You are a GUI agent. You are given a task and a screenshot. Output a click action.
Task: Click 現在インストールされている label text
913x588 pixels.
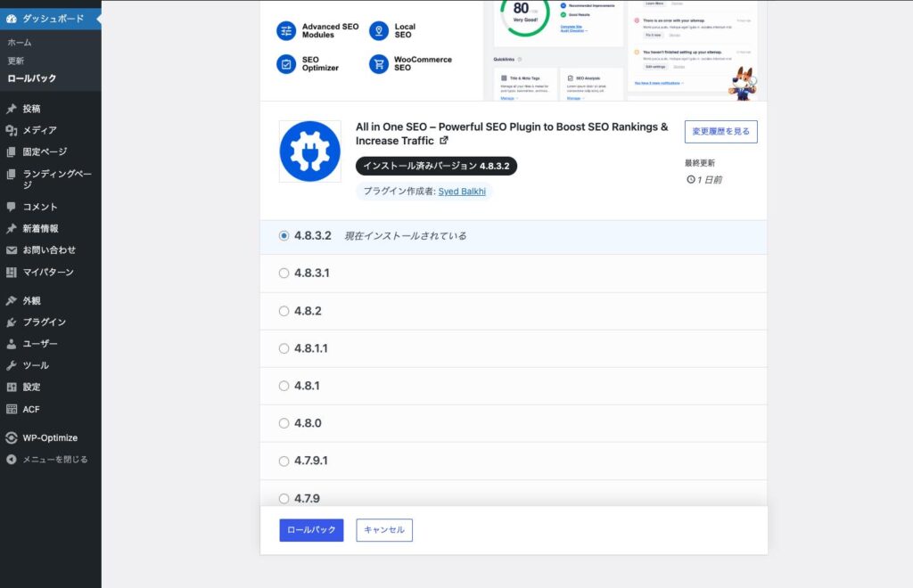406,235
